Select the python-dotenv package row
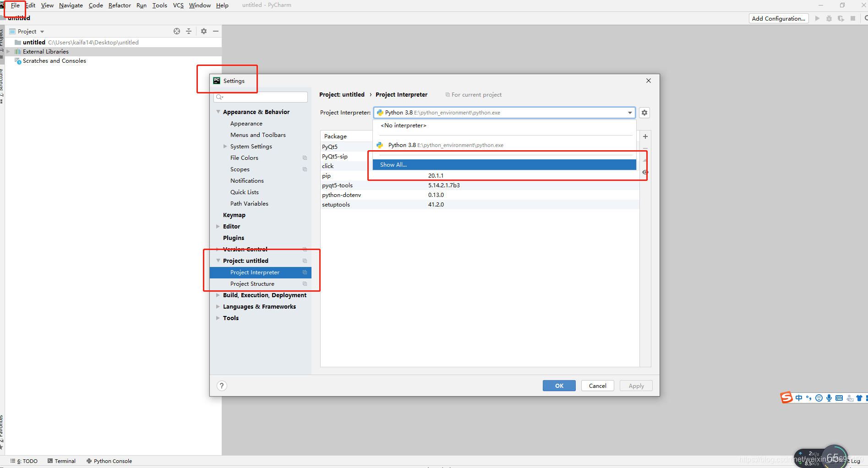The image size is (868, 468). 480,195
